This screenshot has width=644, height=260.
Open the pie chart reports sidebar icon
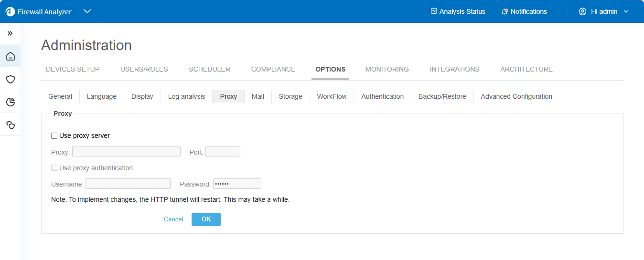tap(10, 102)
